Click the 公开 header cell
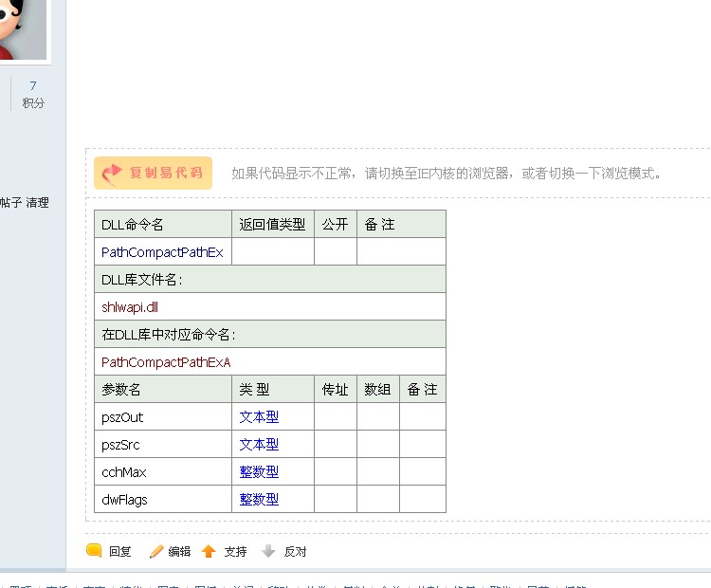Viewport: 711px width, 588px height. 336,224
